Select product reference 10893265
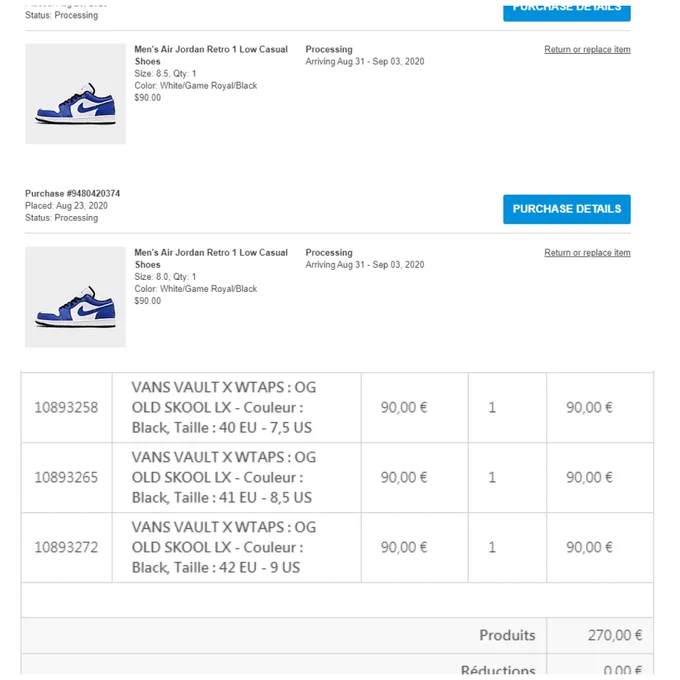The height and width of the screenshot is (680, 680). (66, 477)
